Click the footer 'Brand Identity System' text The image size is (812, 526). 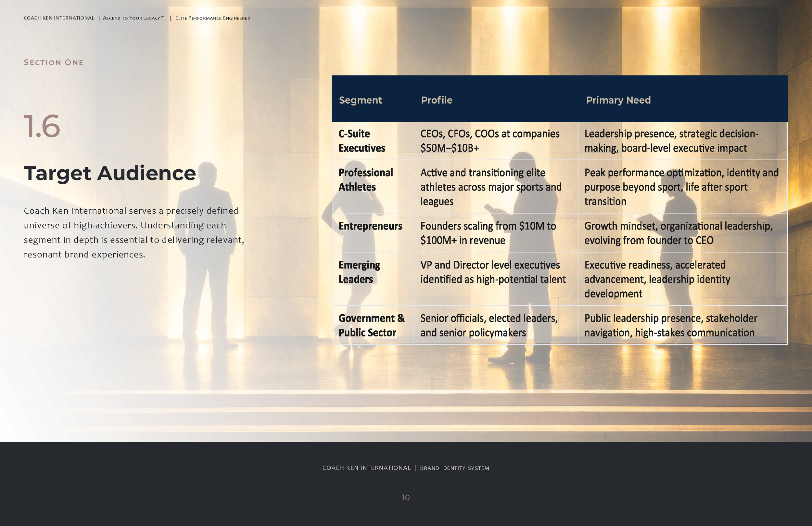(454, 468)
